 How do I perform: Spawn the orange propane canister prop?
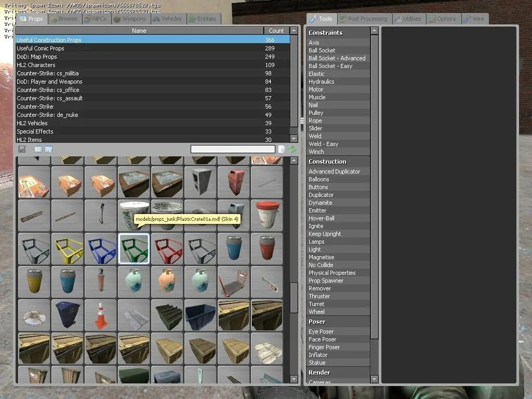[x=167, y=282]
